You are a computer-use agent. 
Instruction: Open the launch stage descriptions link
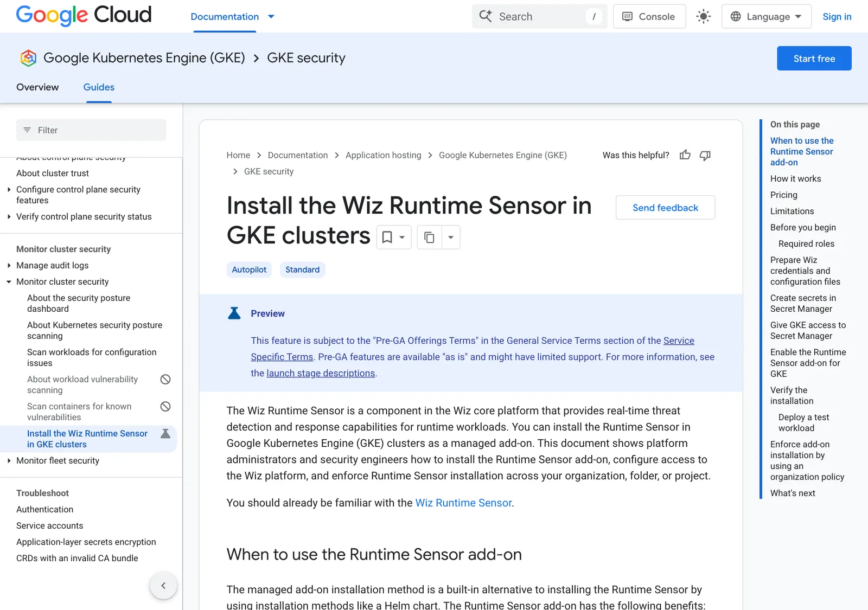(x=321, y=373)
